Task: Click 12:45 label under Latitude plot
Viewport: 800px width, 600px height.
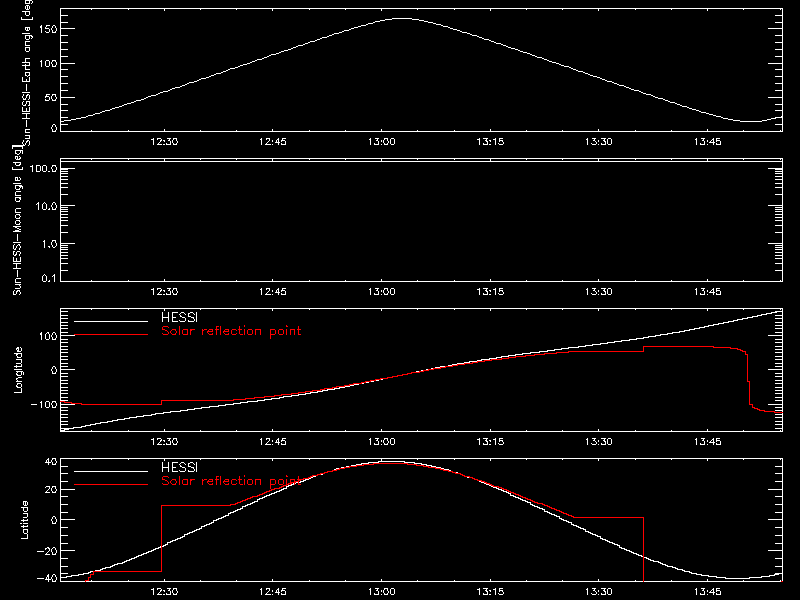Action: [x=273, y=592]
